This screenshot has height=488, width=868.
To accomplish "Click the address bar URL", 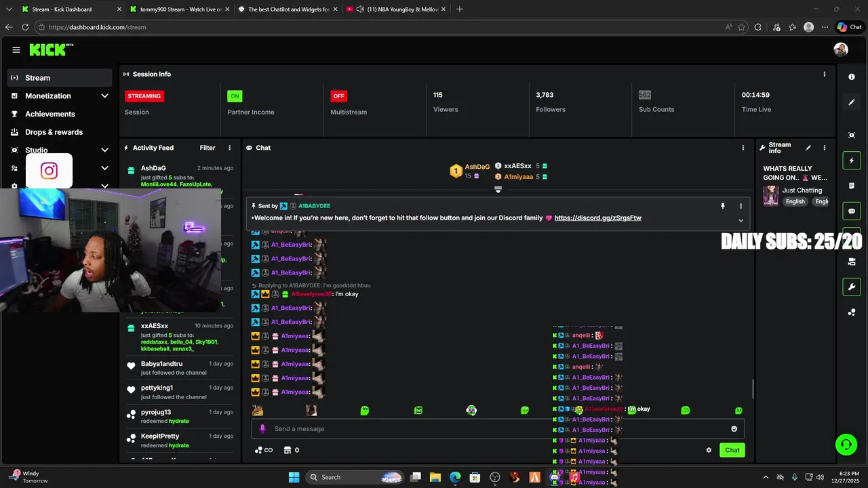I will tap(97, 27).
